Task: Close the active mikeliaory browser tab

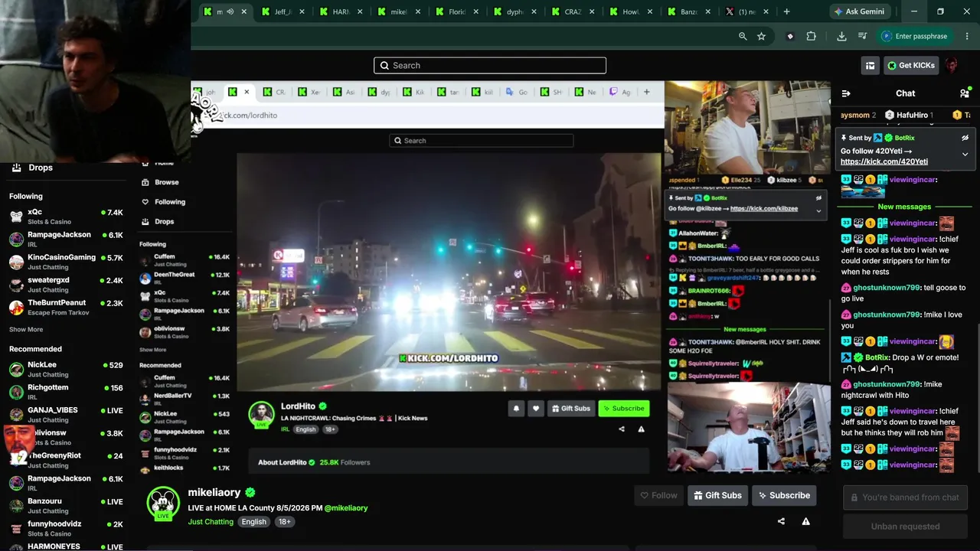Action: (x=244, y=11)
